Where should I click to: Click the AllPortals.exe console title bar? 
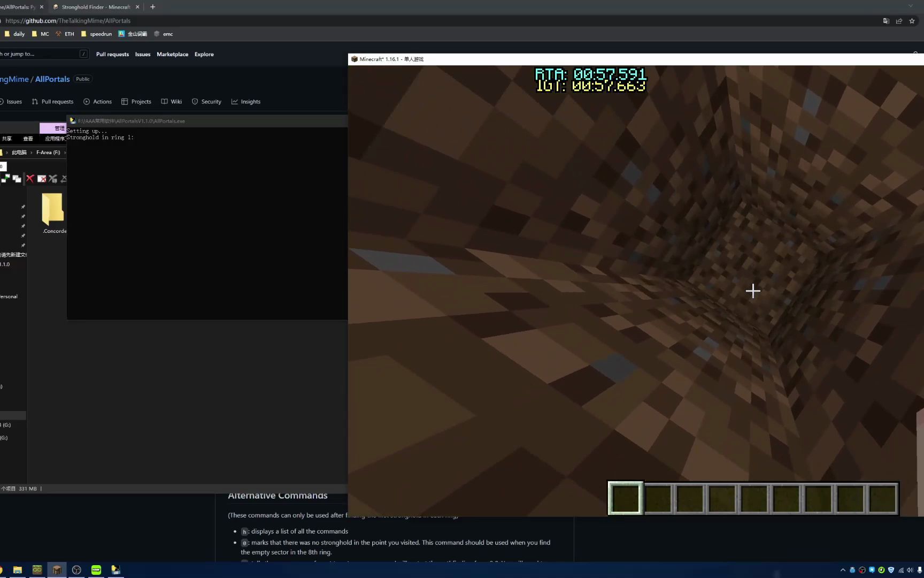[x=207, y=121]
